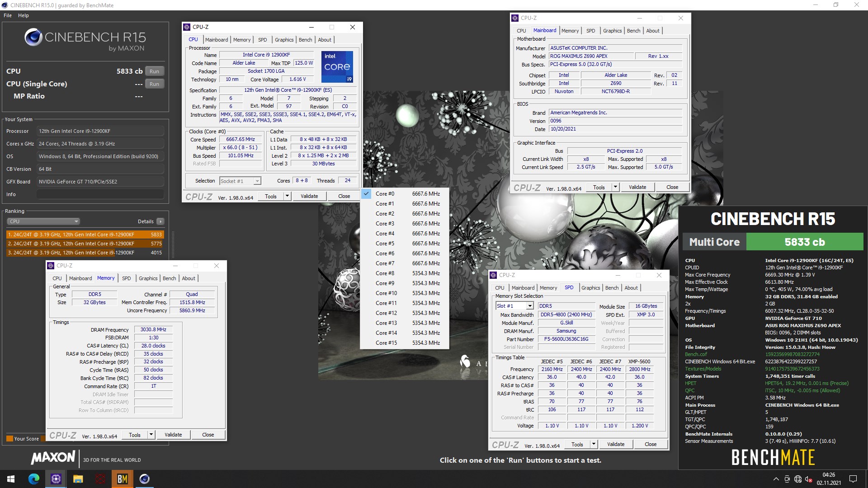This screenshot has width=868, height=488.
Task: Open the Slot #1 memory slot dropdown
Action: tap(514, 306)
